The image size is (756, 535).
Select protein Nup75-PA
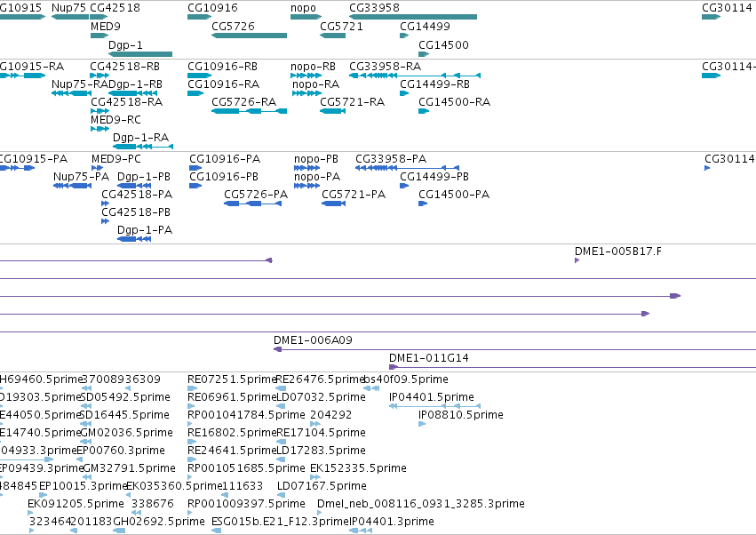tap(82, 177)
